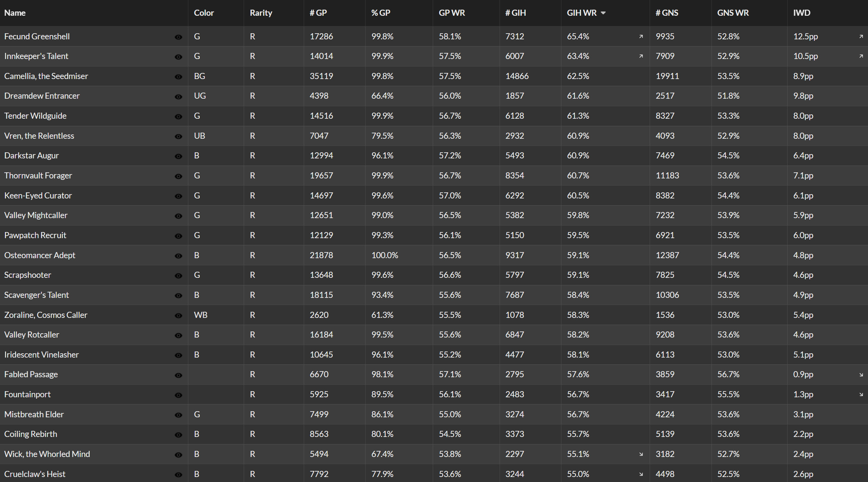Image resolution: width=868 pixels, height=482 pixels.
Task: Click the eye icon for Osteomancer Adept
Action: pos(178,256)
